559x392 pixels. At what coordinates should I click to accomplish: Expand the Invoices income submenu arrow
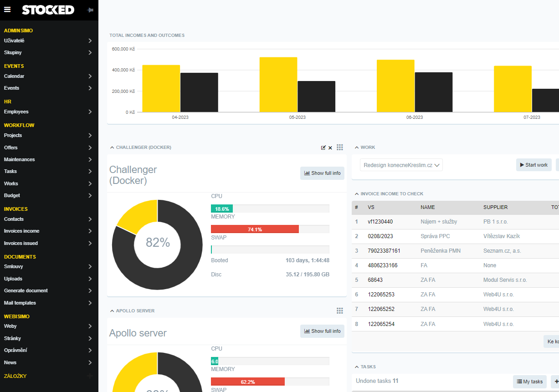90,231
